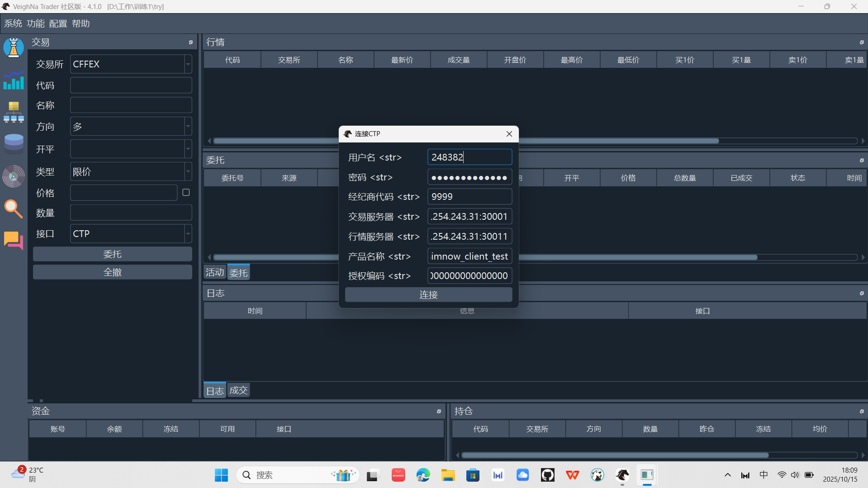868x488 pixels.
Task: Click the 全撤 button
Action: tap(112, 272)
